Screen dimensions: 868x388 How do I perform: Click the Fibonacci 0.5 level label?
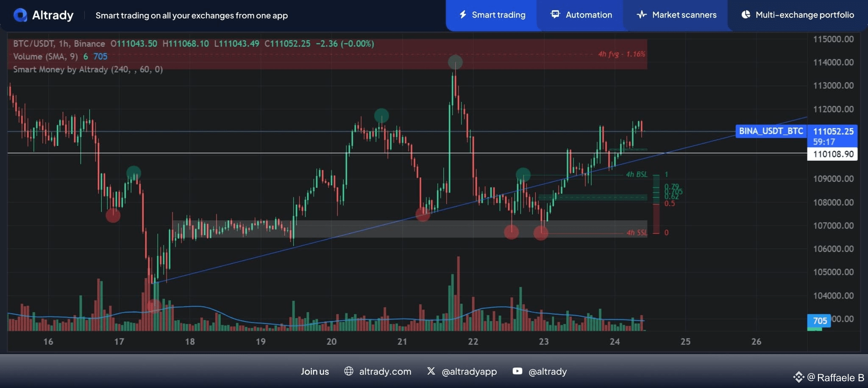click(x=670, y=204)
